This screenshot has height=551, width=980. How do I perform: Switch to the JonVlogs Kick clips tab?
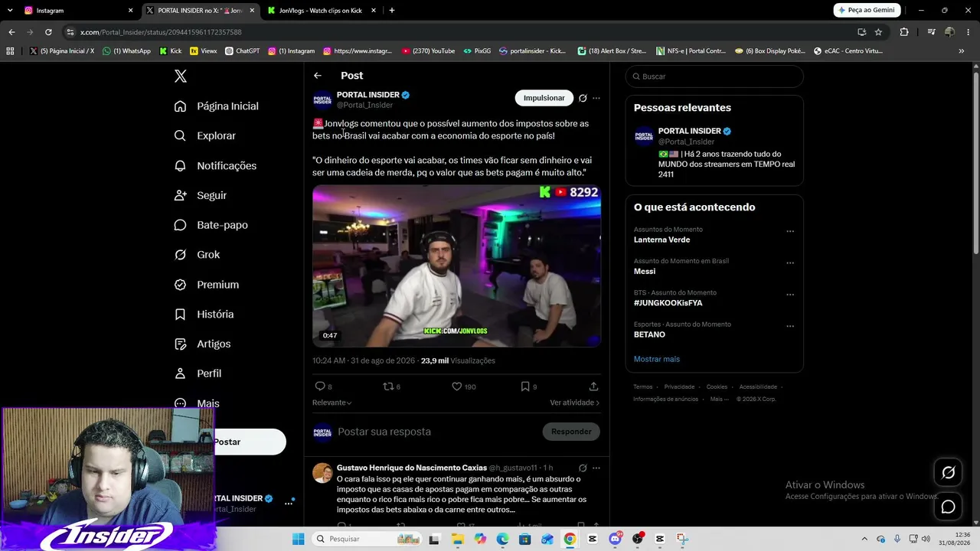[320, 11]
